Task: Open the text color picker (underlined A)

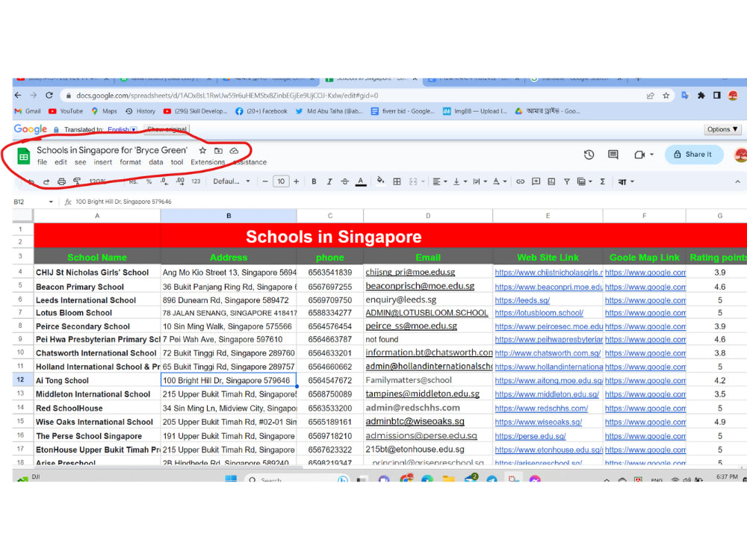Action: (361, 181)
